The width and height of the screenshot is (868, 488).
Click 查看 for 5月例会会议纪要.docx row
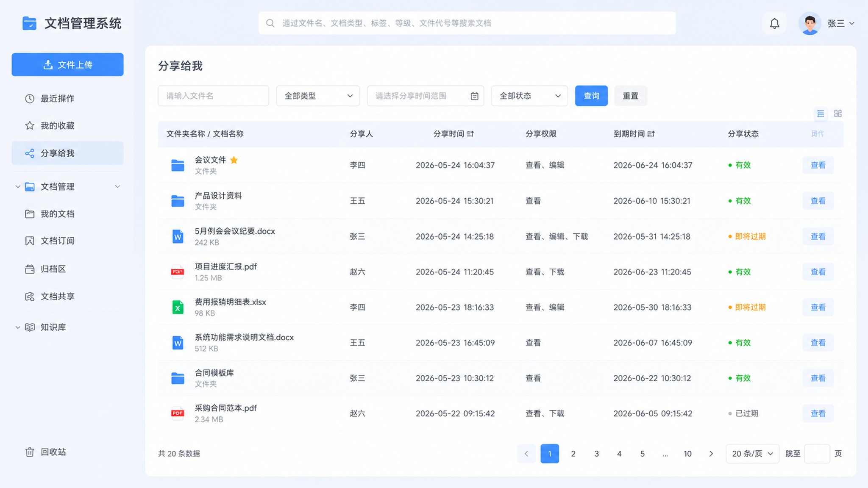tap(818, 236)
